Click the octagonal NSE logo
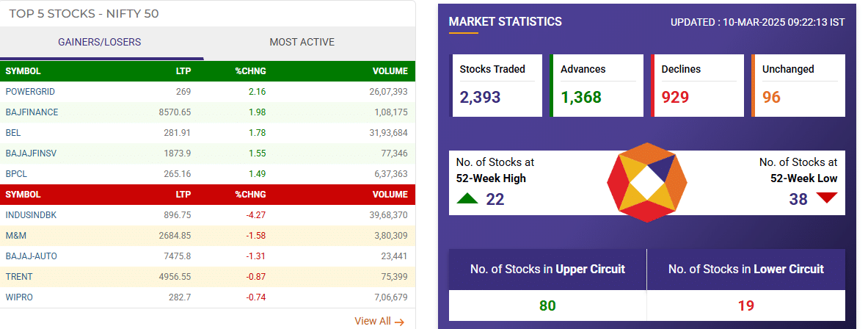Screen dimensions: 868x329 coord(646,182)
